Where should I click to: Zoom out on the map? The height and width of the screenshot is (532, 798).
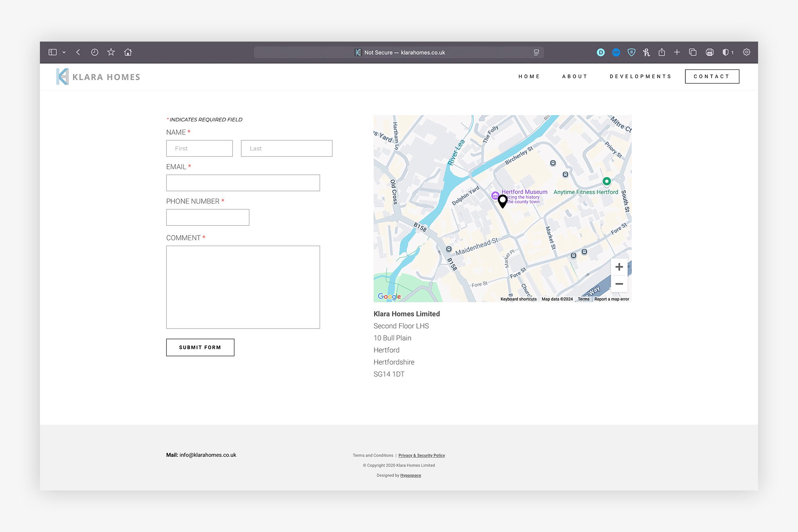click(619, 284)
